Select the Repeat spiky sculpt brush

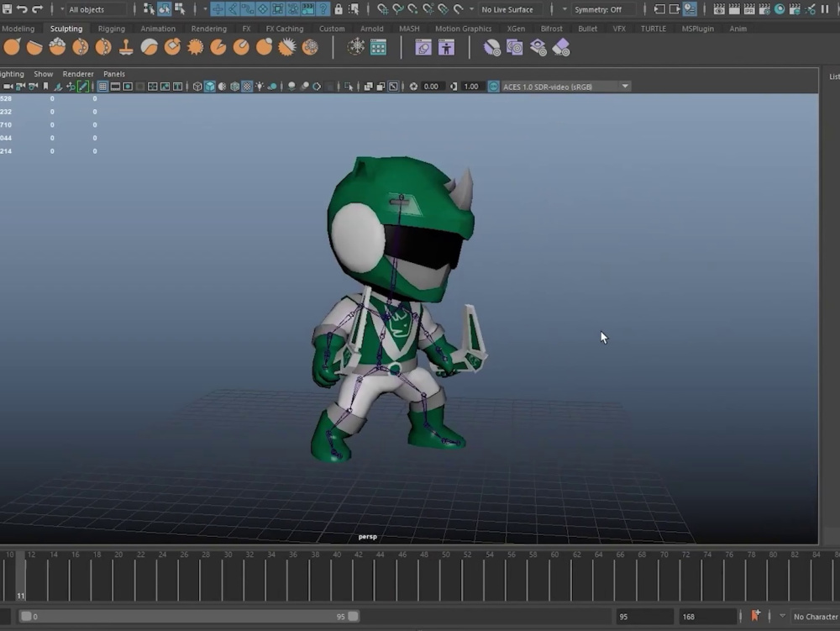point(195,47)
